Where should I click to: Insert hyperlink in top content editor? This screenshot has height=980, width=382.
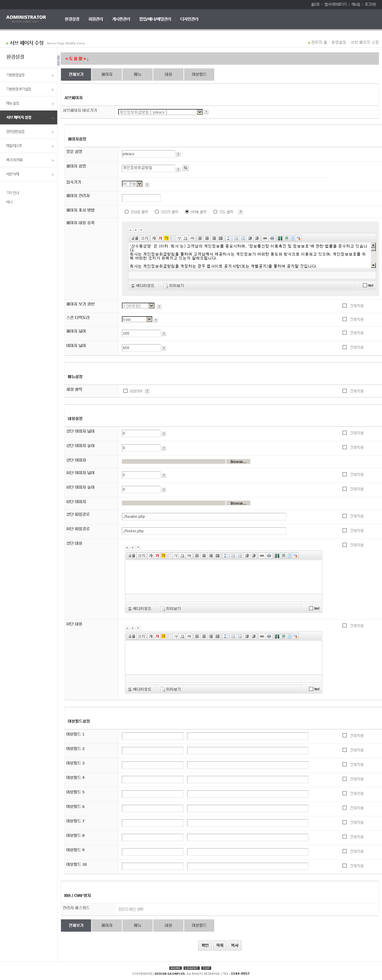point(262,555)
